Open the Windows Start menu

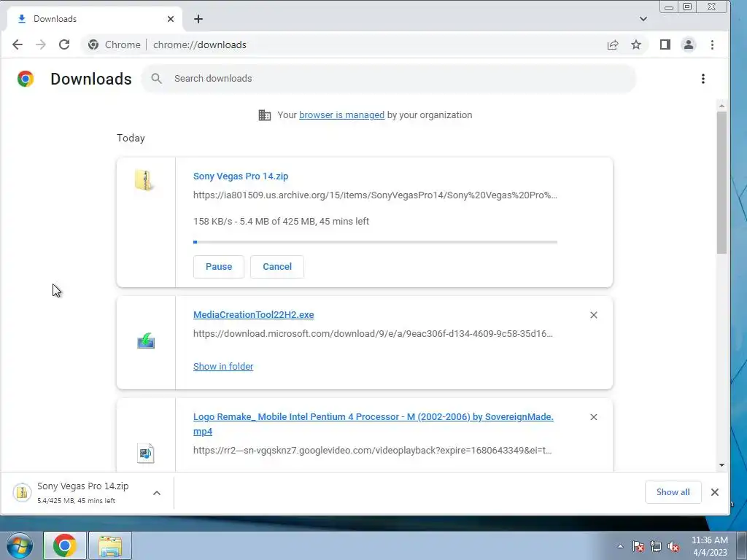point(20,545)
